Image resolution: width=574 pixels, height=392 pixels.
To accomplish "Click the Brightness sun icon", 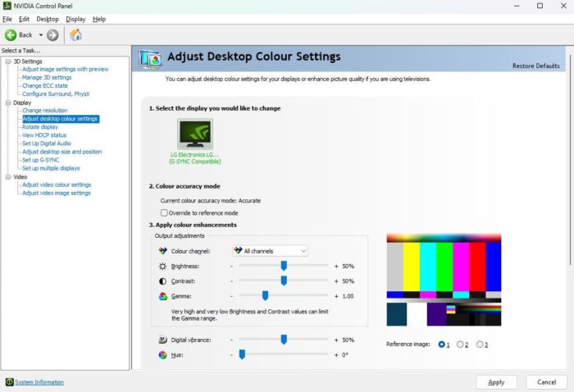I will 163,266.
